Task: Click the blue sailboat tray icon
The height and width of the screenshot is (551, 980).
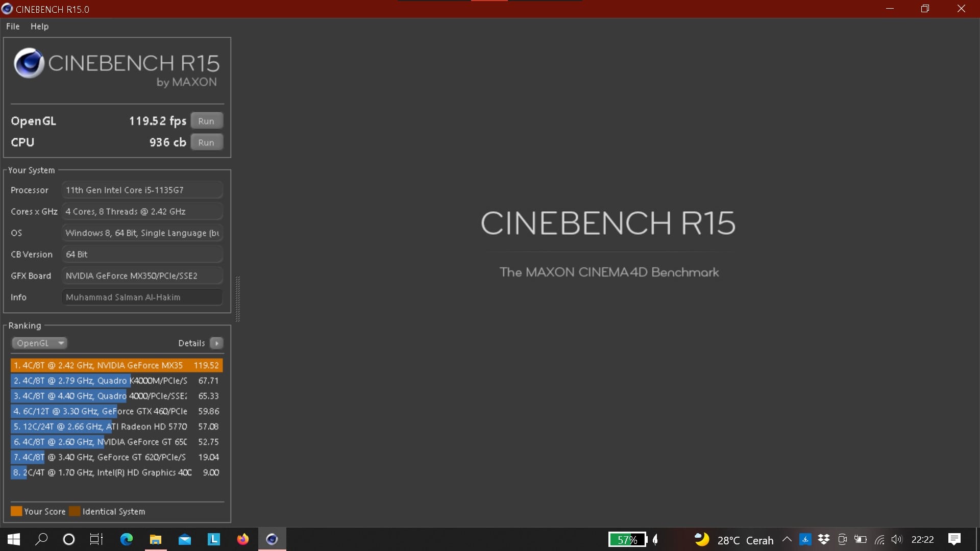Action: click(805, 539)
